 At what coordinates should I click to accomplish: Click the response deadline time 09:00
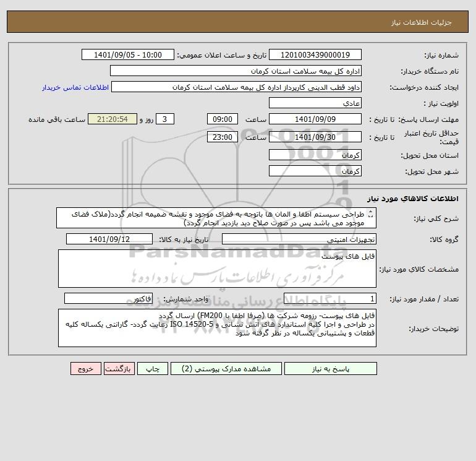pos(223,119)
